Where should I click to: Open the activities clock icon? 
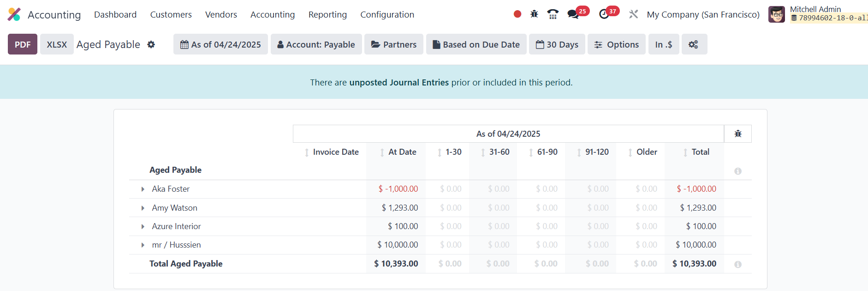(x=604, y=14)
